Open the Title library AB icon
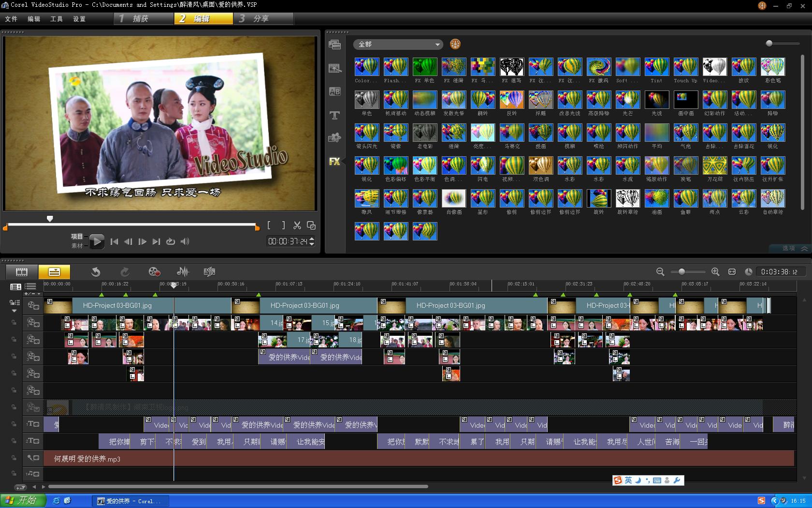 (334, 91)
